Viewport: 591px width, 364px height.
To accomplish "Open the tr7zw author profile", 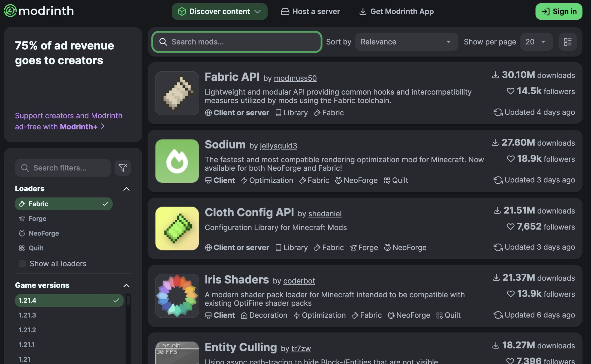I will click(301, 348).
